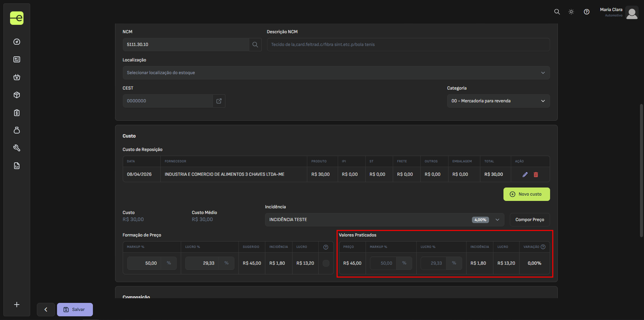The height and width of the screenshot is (320, 644).
Task: Click the shopping basket sidebar icon
Action: (17, 77)
